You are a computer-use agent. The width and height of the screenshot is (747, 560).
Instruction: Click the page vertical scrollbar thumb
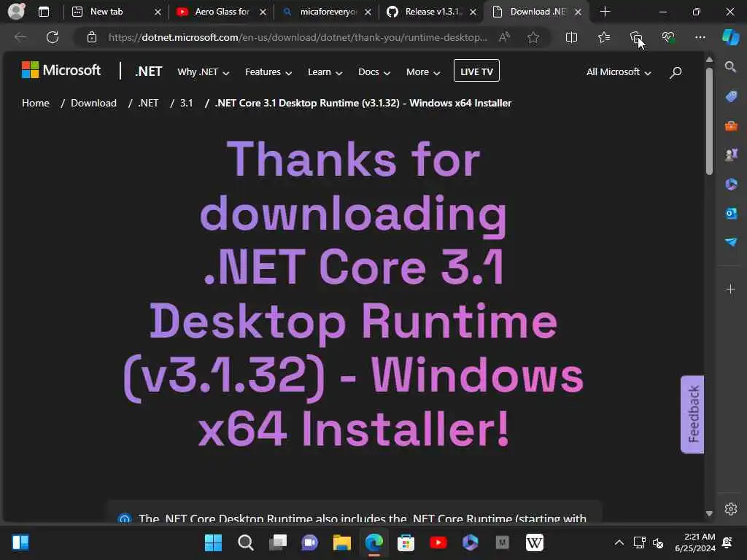[709, 122]
